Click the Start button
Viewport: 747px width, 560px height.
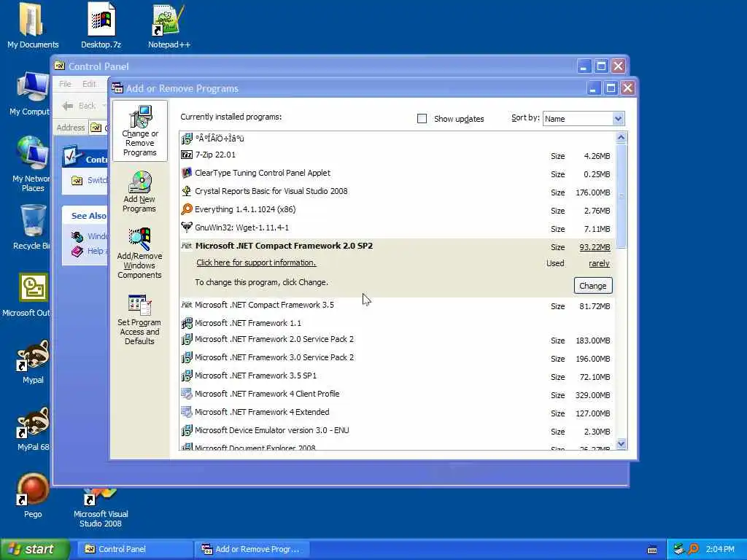[35, 549]
